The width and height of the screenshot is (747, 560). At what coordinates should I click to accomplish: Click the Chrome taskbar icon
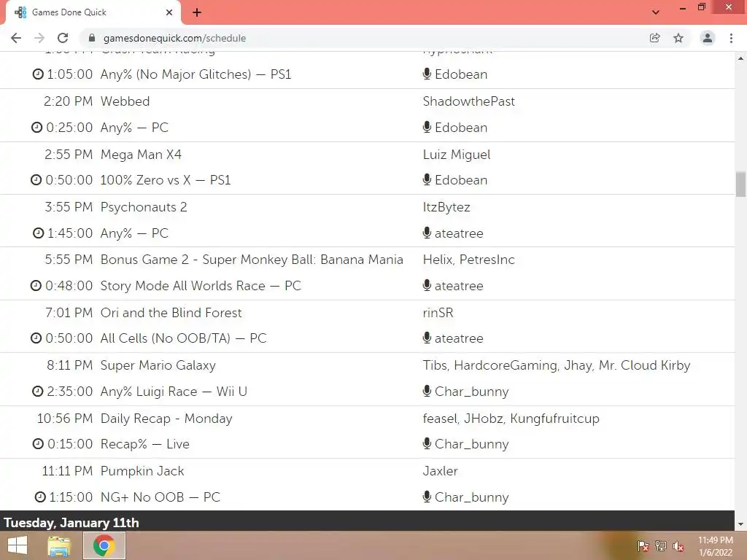104,545
